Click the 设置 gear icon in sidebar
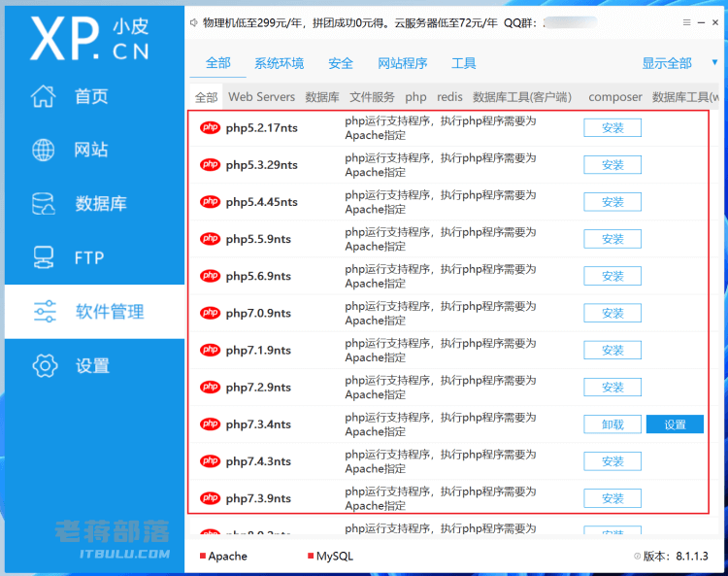728x576 pixels. [45, 365]
